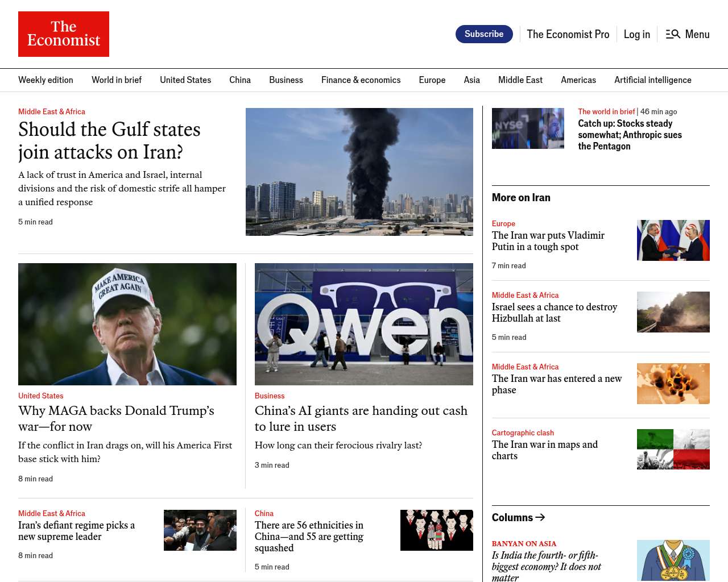
Task: Open The Economist Pro link
Action: point(568,34)
